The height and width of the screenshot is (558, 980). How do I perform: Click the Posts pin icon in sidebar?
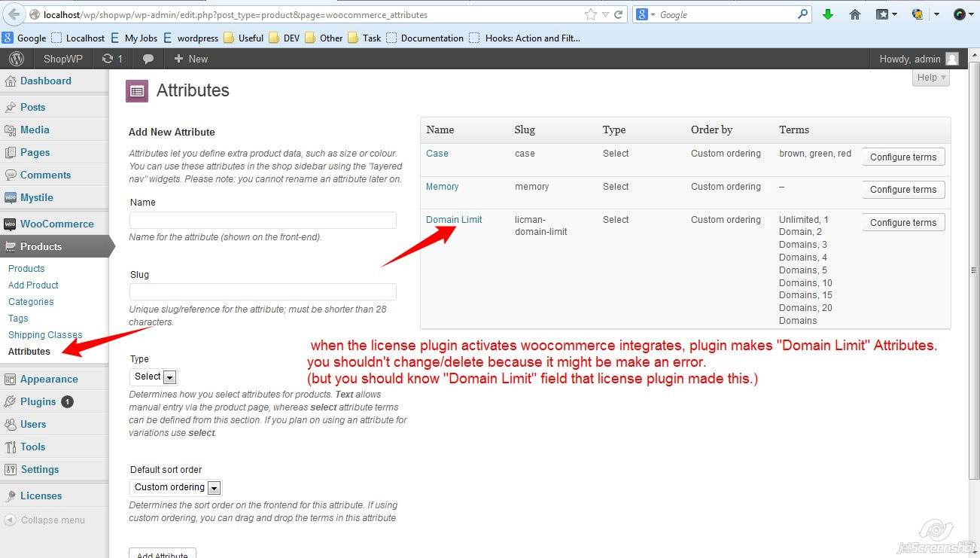[x=11, y=107]
